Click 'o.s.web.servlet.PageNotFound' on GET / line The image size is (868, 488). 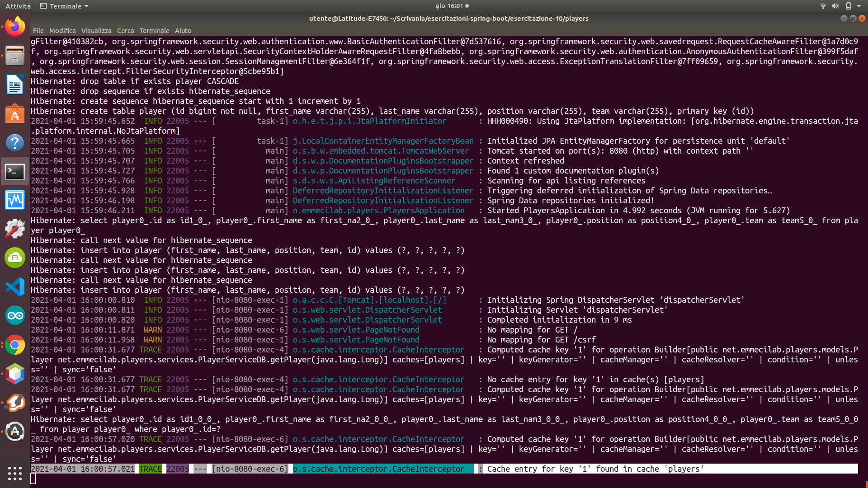356,330
